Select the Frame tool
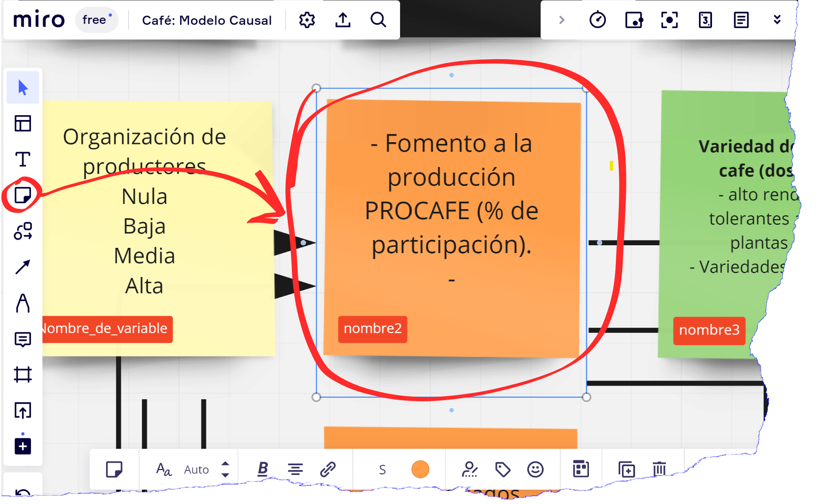 pyautogui.click(x=23, y=374)
